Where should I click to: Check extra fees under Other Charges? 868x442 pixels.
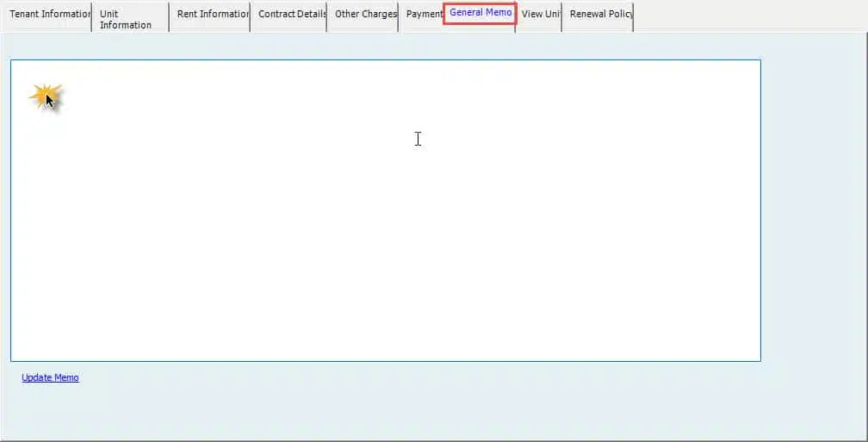(363, 15)
